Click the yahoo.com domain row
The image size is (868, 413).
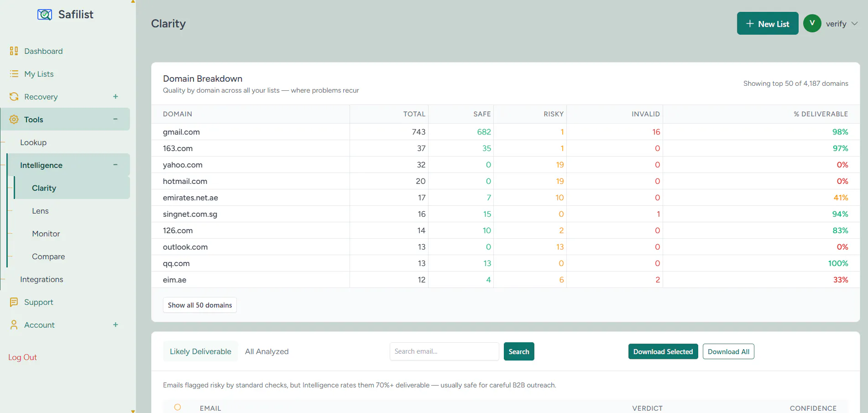506,165
